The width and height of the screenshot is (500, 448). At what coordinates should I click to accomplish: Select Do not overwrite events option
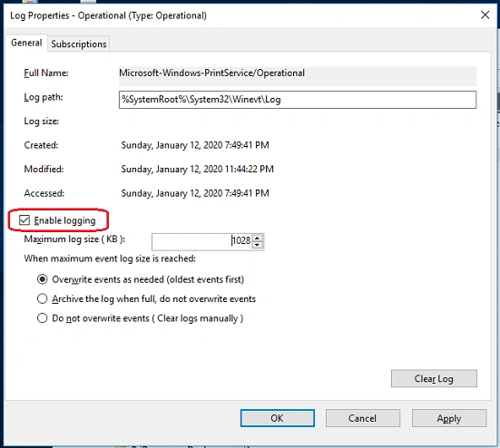pyautogui.click(x=43, y=318)
